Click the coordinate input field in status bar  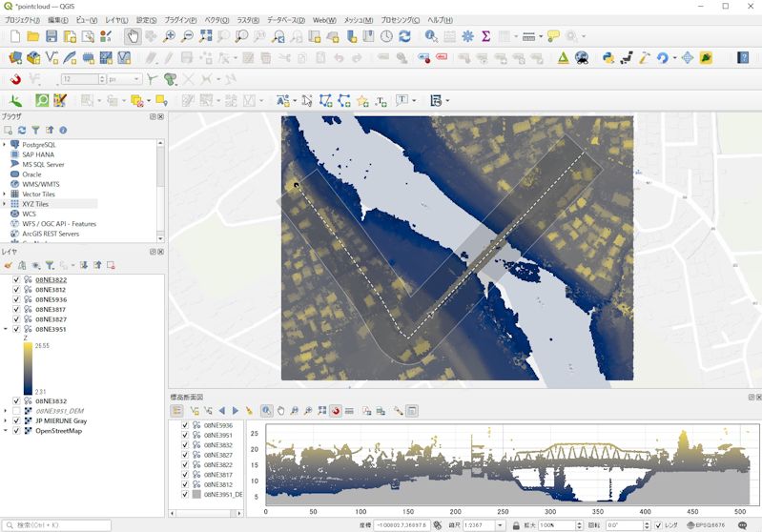pos(402,525)
